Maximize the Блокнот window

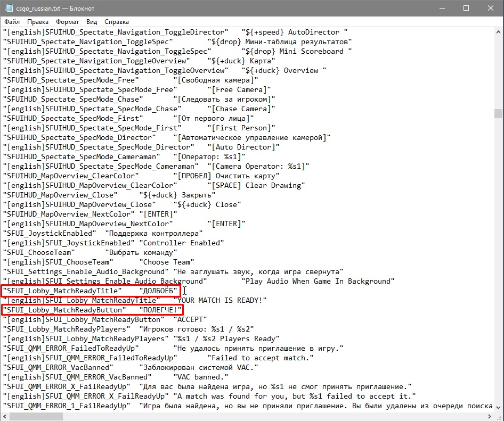click(466, 8)
